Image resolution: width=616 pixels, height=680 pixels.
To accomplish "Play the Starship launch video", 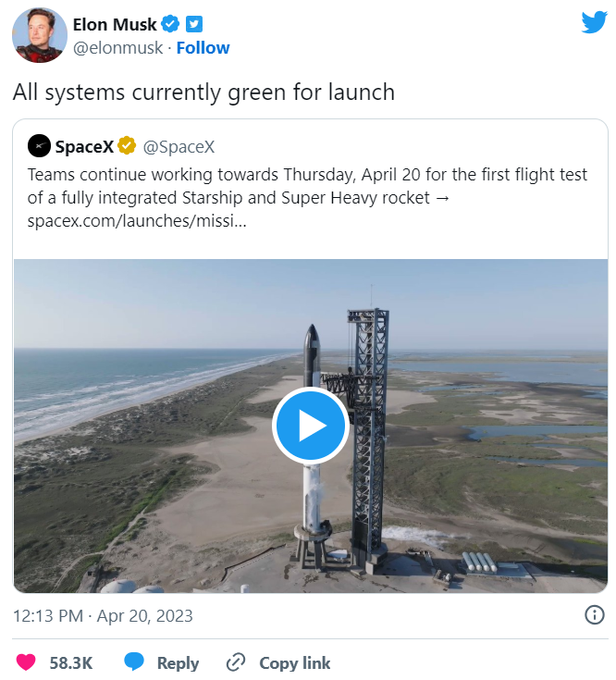I will point(310,426).
